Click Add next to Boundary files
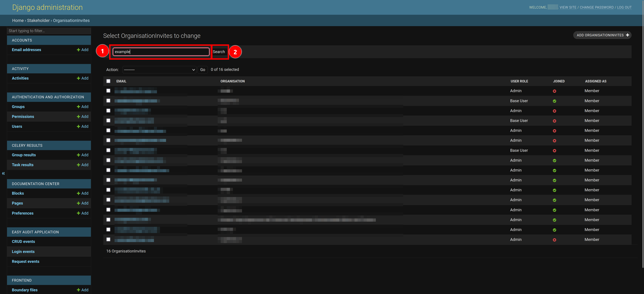Screen dimensions: 644x294 (x=83, y=290)
